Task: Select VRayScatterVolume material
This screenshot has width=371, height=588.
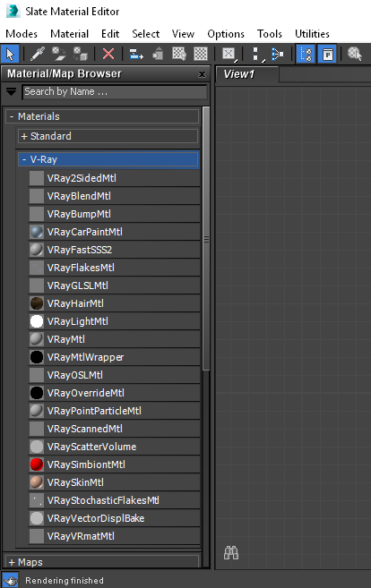Action: point(114,447)
